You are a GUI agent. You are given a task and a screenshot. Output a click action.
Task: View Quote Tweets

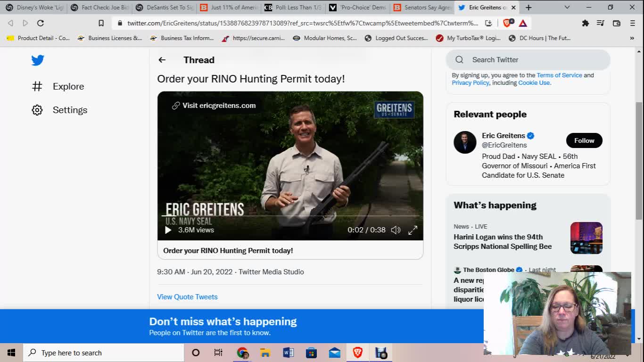[187, 297]
